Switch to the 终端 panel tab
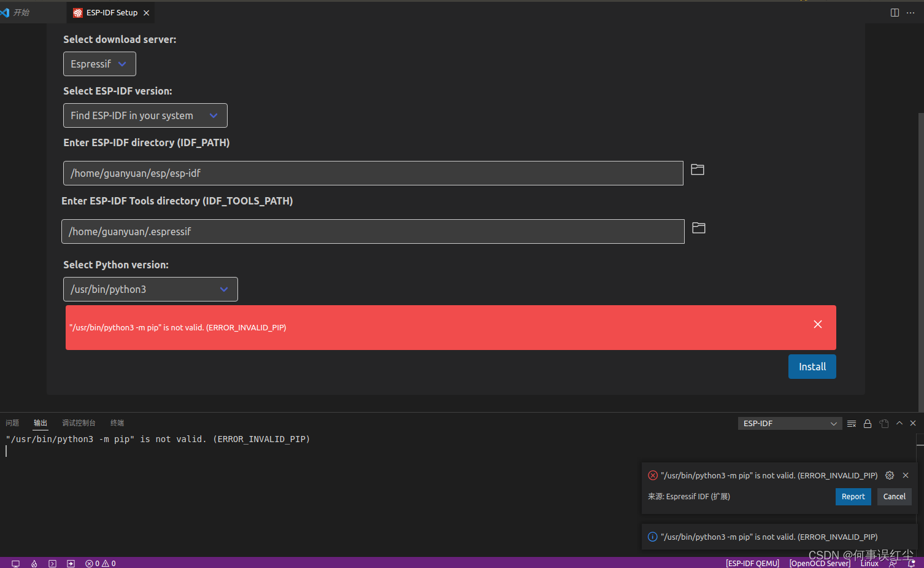The width and height of the screenshot is (924, 568). [x=117, y=423]
